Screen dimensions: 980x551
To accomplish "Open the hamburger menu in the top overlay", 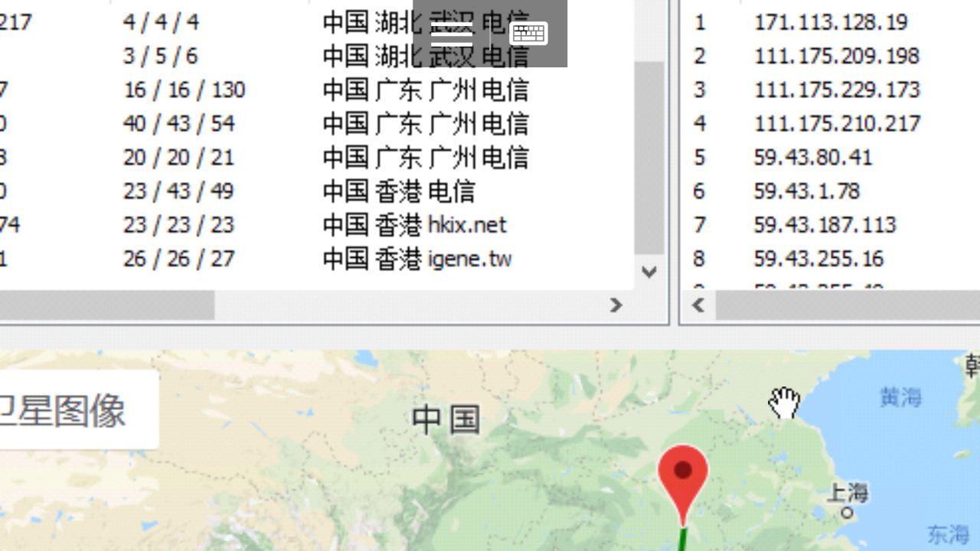I will (452, 33).
